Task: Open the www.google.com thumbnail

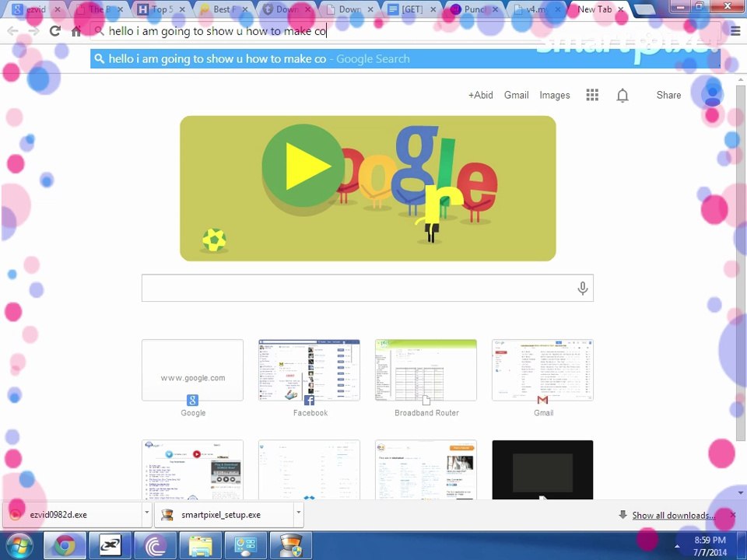Action: point(192,370)
